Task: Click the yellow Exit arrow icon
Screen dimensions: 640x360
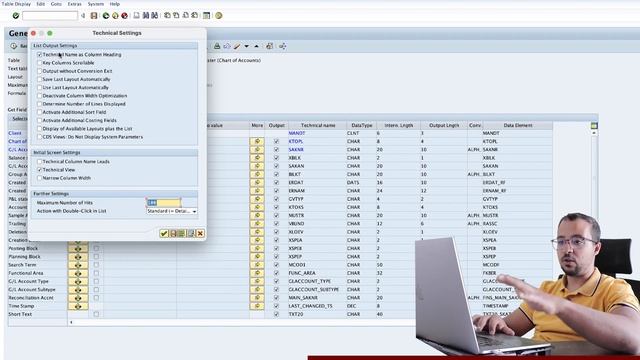Action: tap(115, 16)
